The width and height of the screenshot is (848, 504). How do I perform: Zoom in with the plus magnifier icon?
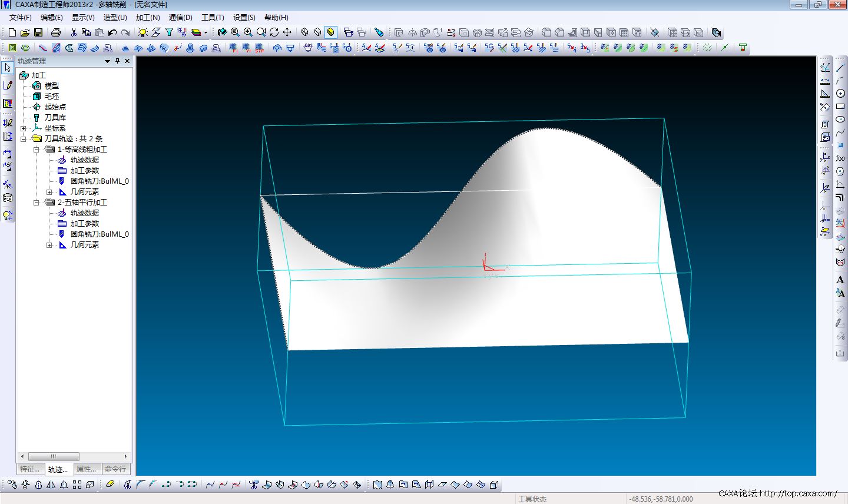(248, 32)
